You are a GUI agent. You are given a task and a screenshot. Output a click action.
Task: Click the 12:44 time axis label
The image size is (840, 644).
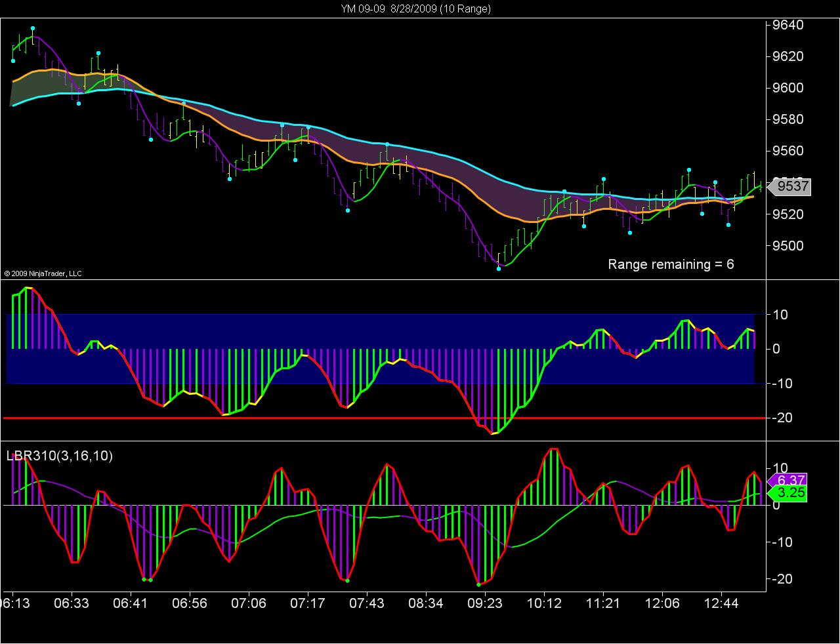click(721, 602)
